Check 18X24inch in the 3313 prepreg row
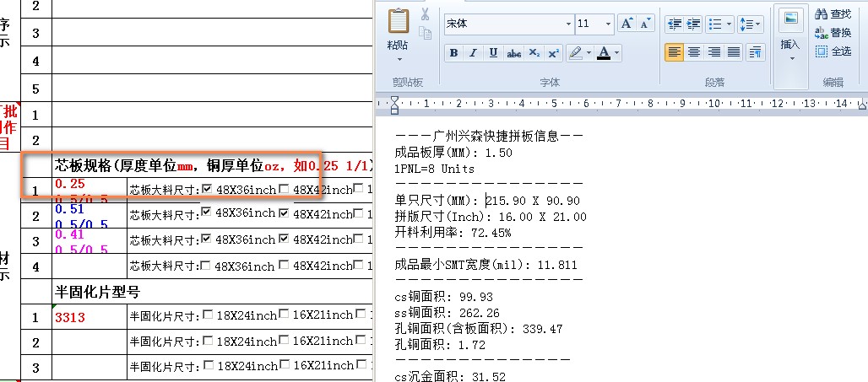The height and width of the screenshot is (382, 868). 209,314
